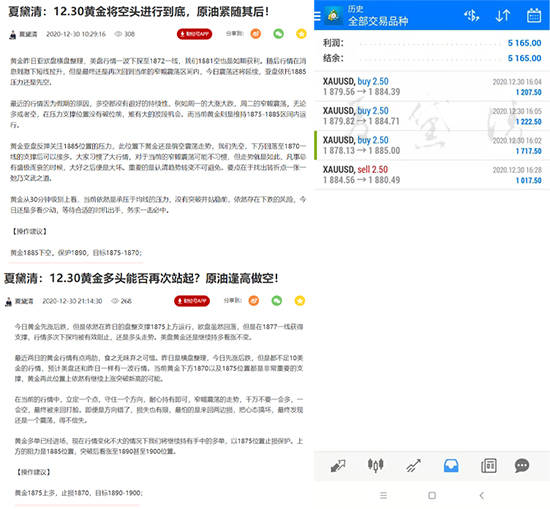Tap the Android recent apps navigation button
550x509 pixels.
pos(383,495)
